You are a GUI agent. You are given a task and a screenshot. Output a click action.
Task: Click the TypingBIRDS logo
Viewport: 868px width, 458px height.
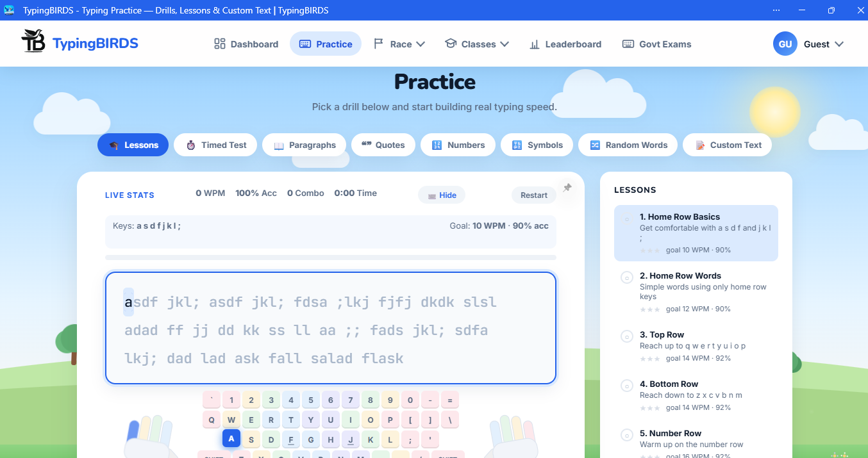coord(79,43)
